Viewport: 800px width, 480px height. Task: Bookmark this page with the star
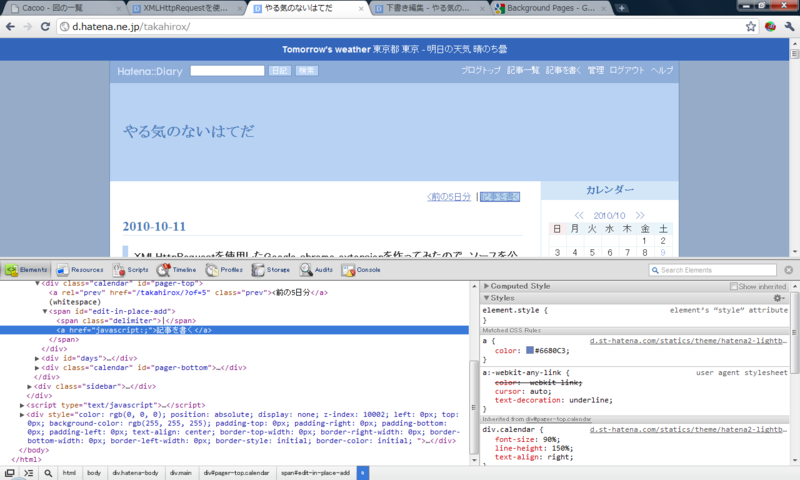(x=751, y=27)
